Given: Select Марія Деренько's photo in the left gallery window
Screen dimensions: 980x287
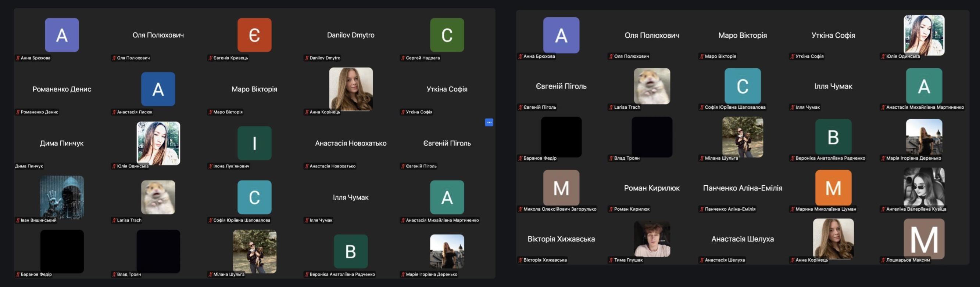Looking at the screenshot, I should click(447, 251).
